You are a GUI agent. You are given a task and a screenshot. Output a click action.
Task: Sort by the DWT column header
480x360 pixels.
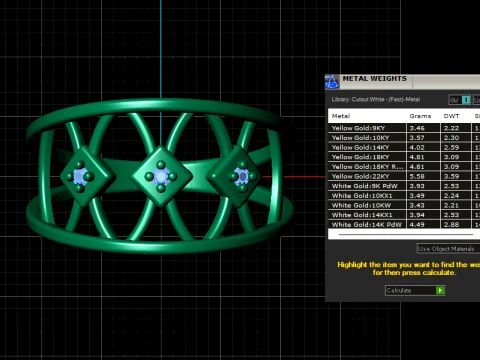(451, 116)
